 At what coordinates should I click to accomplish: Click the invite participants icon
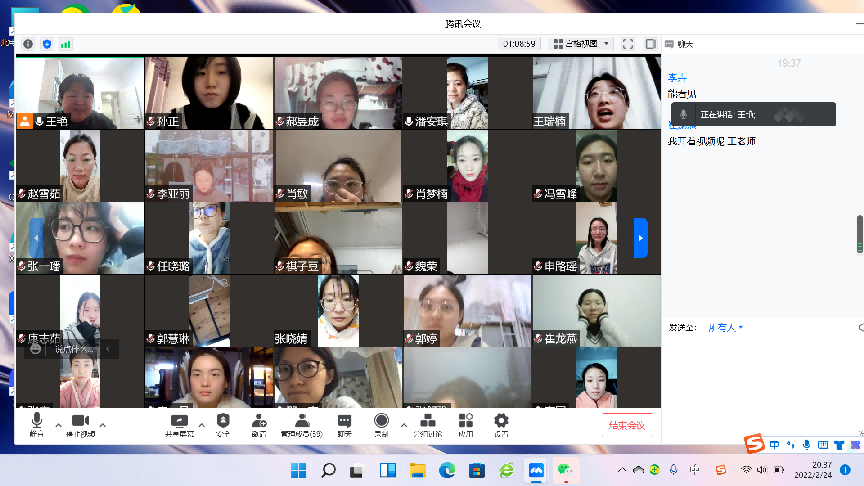tap(259, 423)
